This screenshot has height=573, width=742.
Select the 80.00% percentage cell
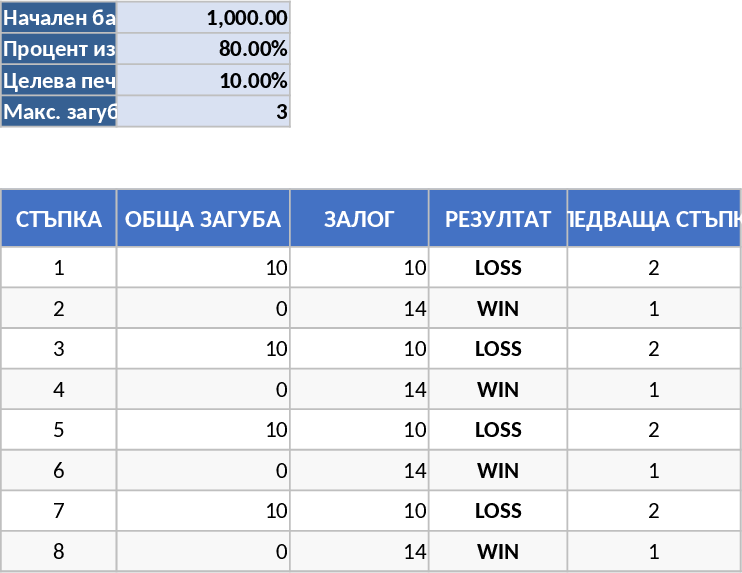204,49
